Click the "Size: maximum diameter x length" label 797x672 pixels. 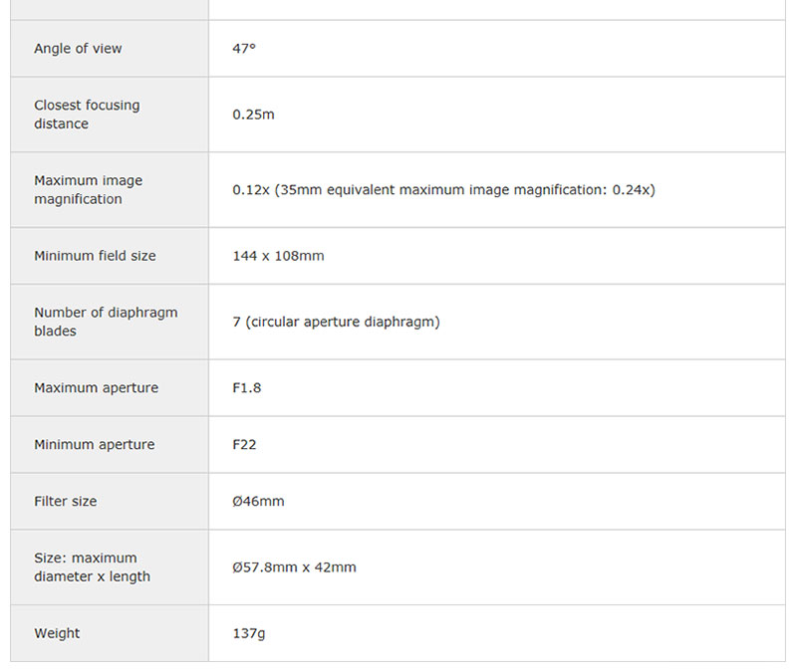click(x=92, y=567)
